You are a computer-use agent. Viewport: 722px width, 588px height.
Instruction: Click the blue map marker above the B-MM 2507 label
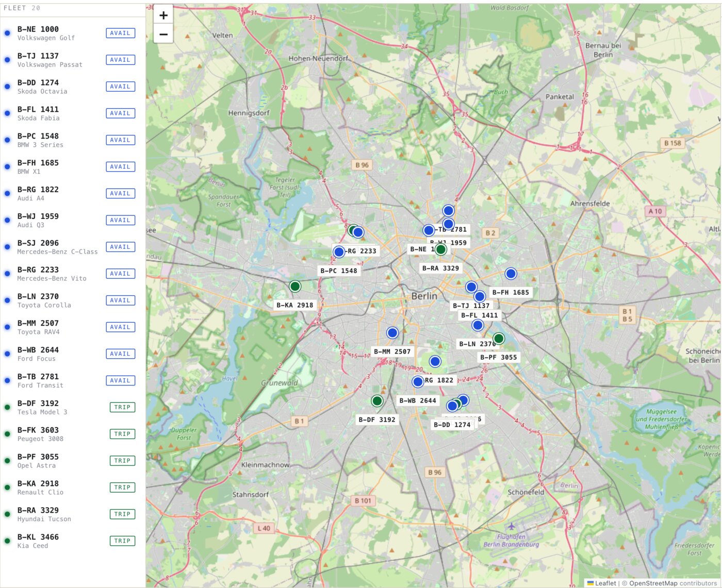tap(392, 333)
